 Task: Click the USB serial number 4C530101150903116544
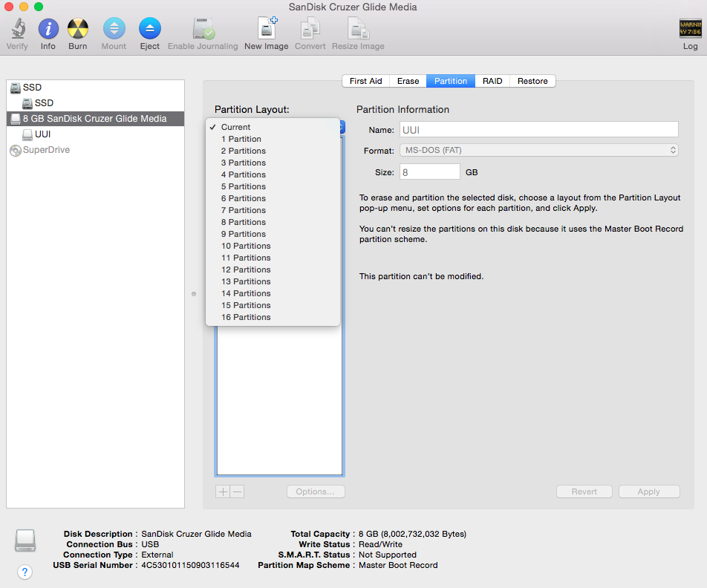(190, 566)
